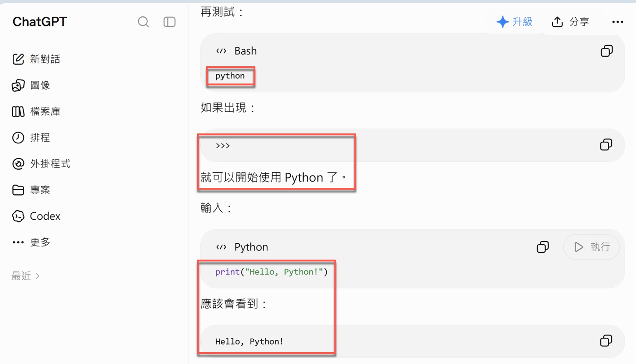
Task: Click the Bash code language icon
Action: pos(221,51)
